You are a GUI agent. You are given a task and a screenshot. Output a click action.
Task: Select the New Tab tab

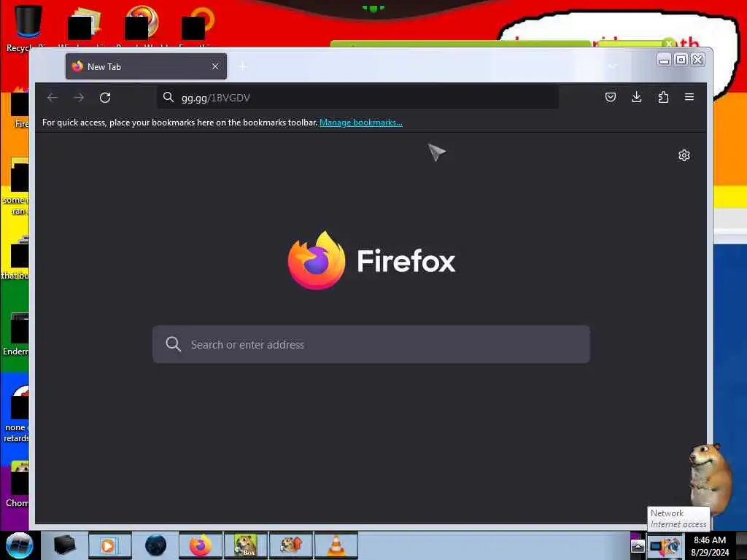click(x=146, y=66)
